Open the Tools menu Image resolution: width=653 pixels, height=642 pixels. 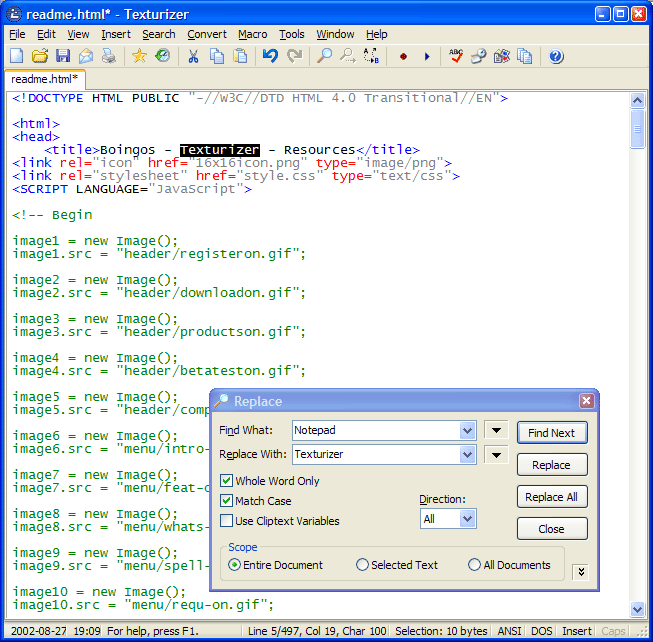pos(292,34)
